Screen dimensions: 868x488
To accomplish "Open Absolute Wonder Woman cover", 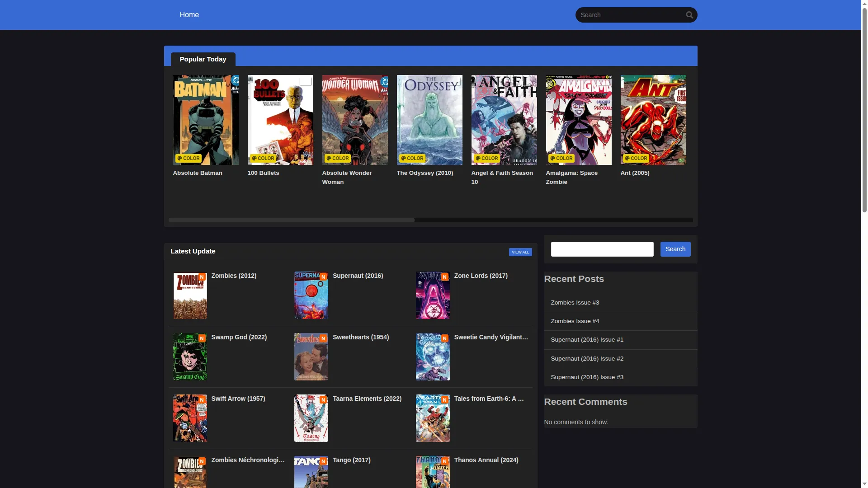I will 355,120.
